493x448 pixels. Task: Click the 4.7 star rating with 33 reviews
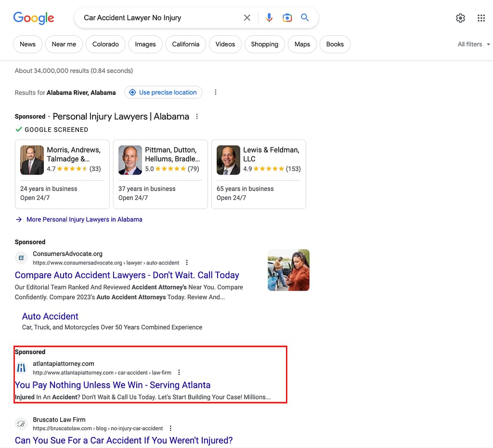74,169
